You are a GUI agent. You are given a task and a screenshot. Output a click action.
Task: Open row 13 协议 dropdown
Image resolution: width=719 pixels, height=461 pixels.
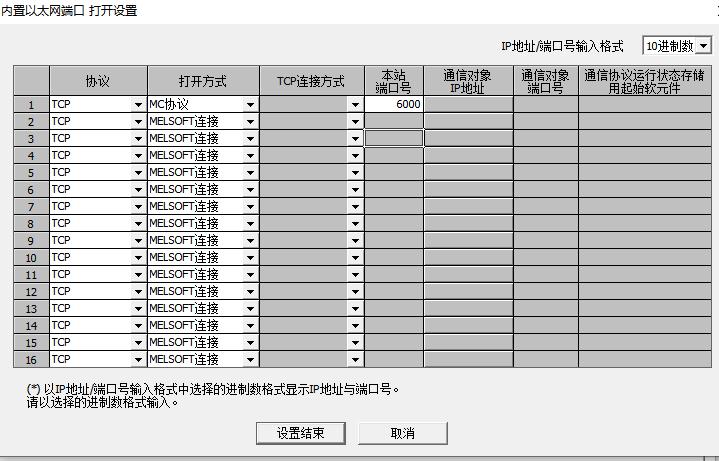138,308
